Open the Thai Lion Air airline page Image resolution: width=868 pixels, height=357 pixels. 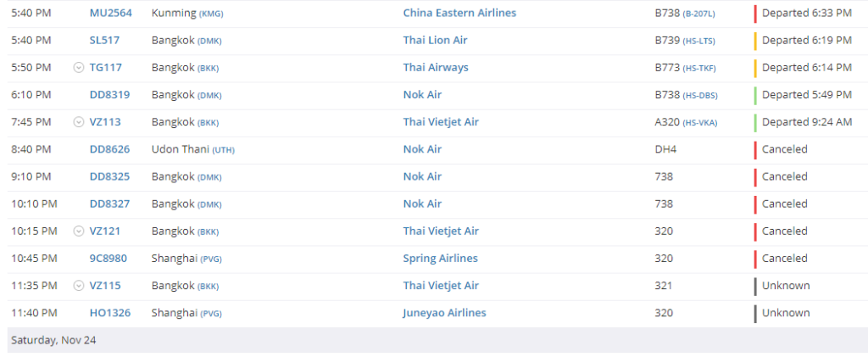[x=435, y=40]
